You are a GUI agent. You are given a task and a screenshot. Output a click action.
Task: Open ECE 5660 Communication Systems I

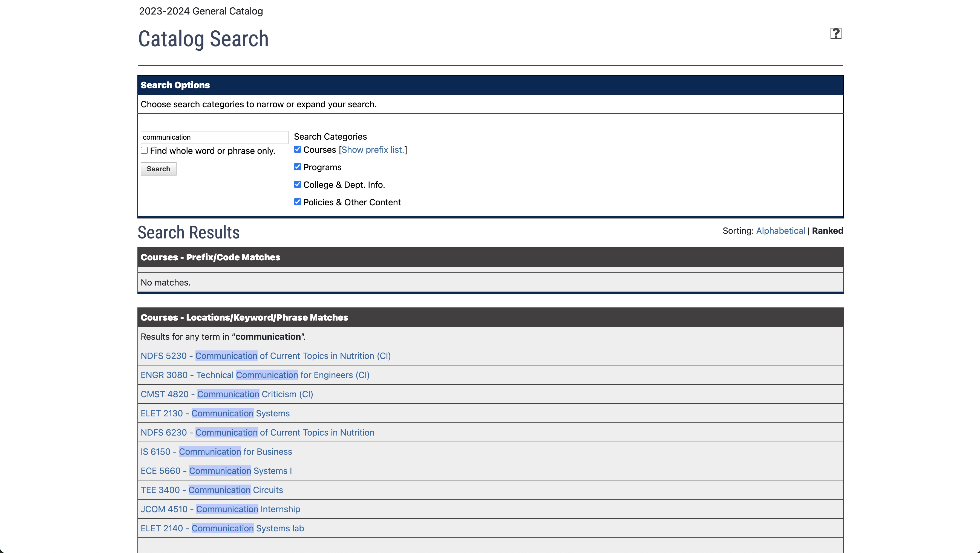click(x=216, y=471)
